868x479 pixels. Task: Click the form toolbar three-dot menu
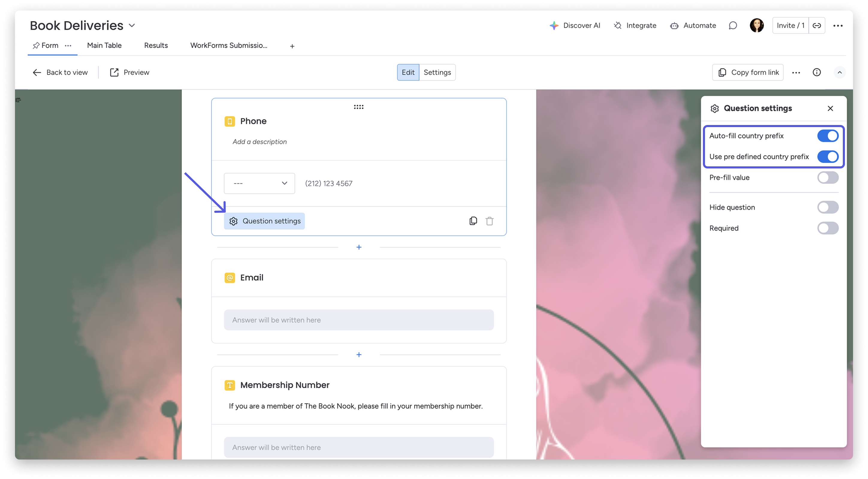[796, 73]
